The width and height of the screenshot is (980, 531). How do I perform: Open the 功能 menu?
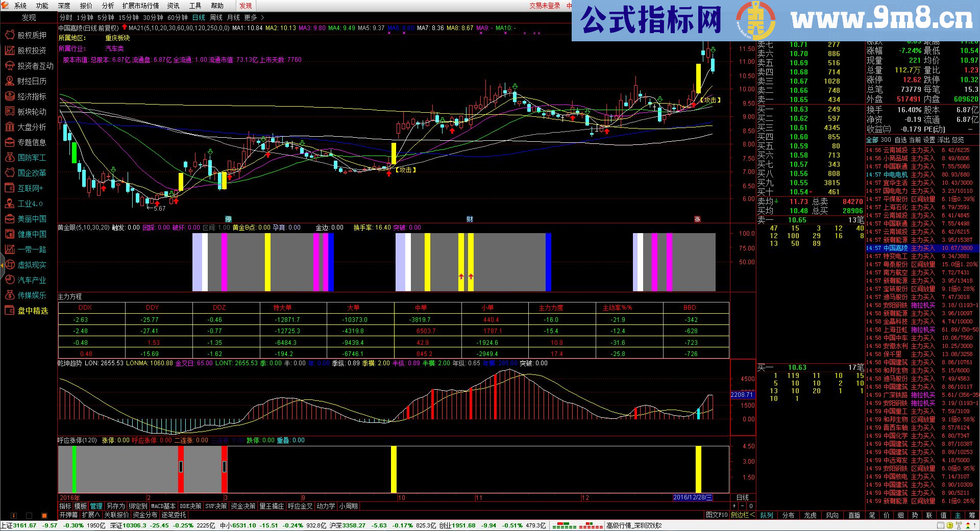click(x=42, y=6)
